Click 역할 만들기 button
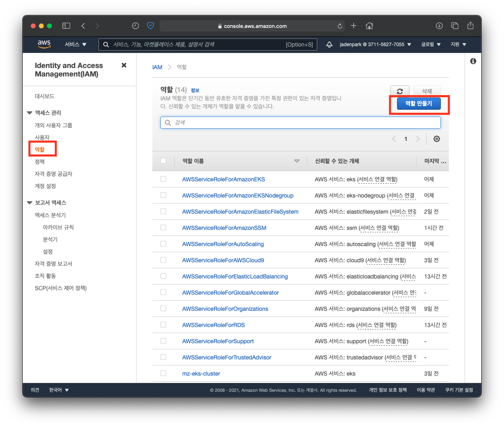This screenshot has width=504, height=427. (x=419, y=104)
